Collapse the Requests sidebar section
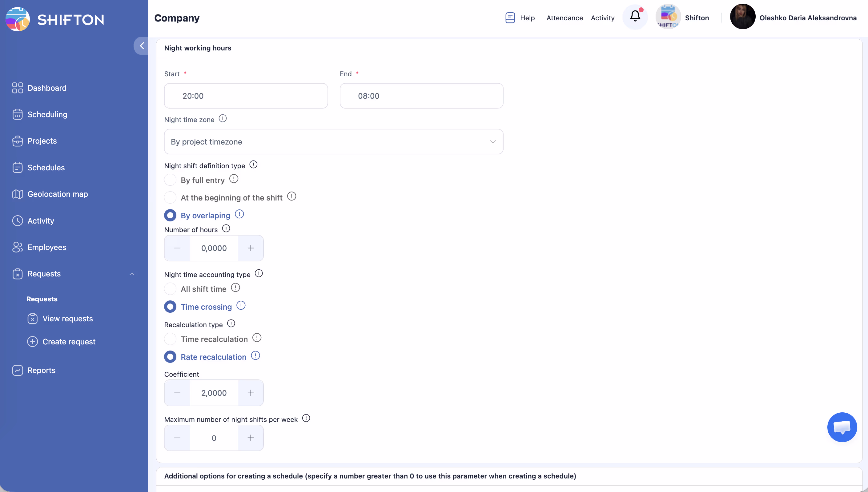868x492 pixels. coord(132,274)
